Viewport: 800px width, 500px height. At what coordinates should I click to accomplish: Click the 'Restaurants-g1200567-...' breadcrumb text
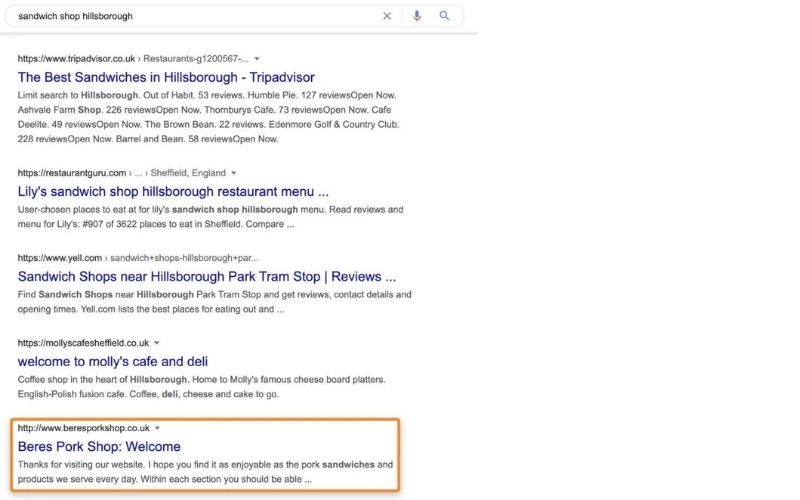pos(196,59)
